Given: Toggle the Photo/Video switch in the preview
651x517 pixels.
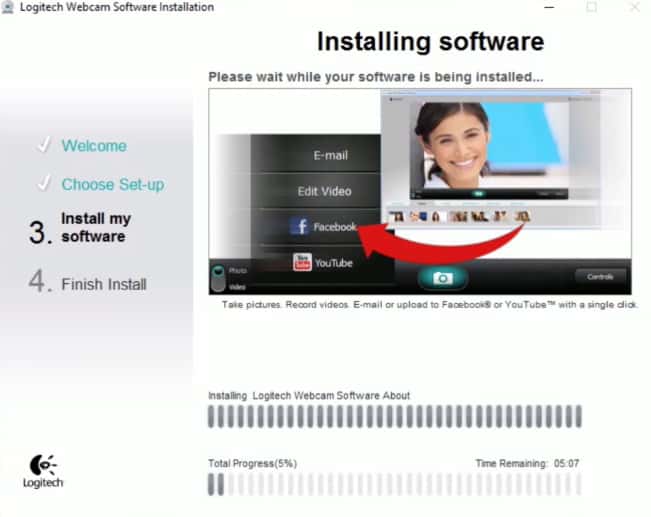Looking at the screenshot, I should coord(218,277).
